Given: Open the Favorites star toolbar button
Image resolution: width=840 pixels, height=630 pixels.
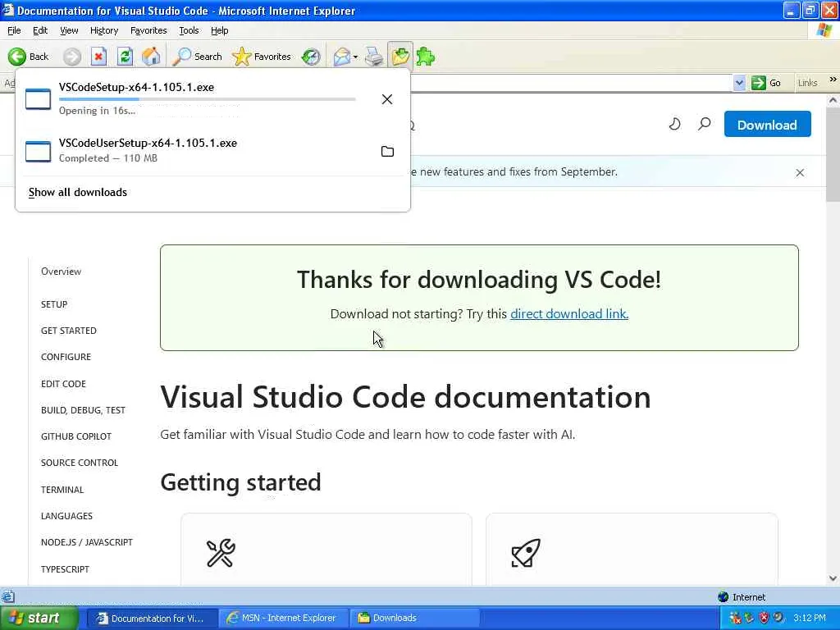Looking at the screenshot, I should (x=262, y=57).
